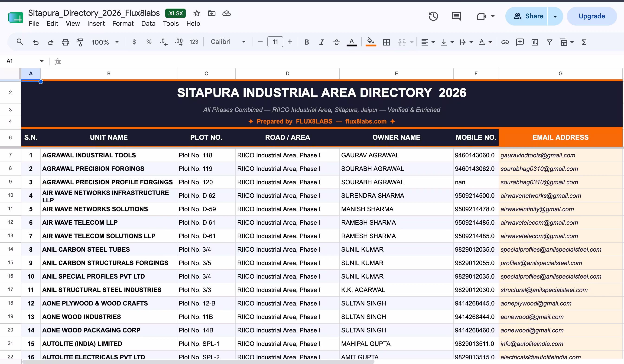This screenshot has width=624, height=364.
Task: Open the borders tool
Action: click(386, 42)
